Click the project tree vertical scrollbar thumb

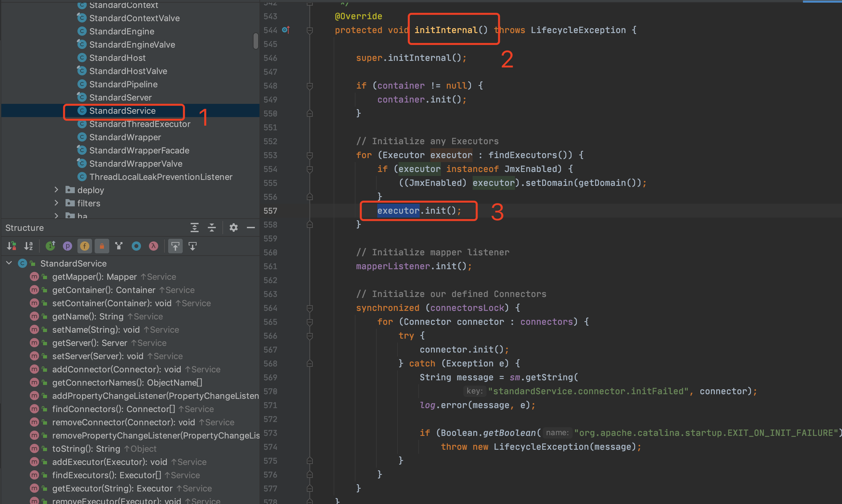click(256, 41)
